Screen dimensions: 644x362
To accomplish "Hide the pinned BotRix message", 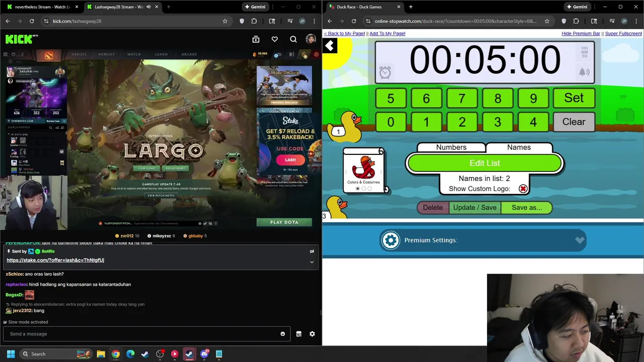I will [311, 251].
